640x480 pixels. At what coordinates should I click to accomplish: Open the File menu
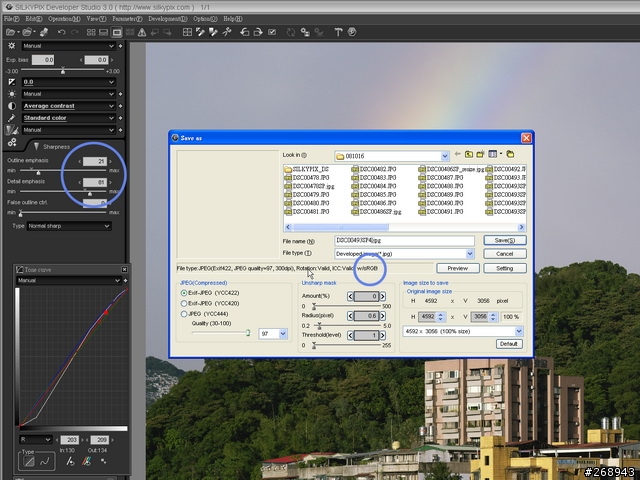pos(11,19)
